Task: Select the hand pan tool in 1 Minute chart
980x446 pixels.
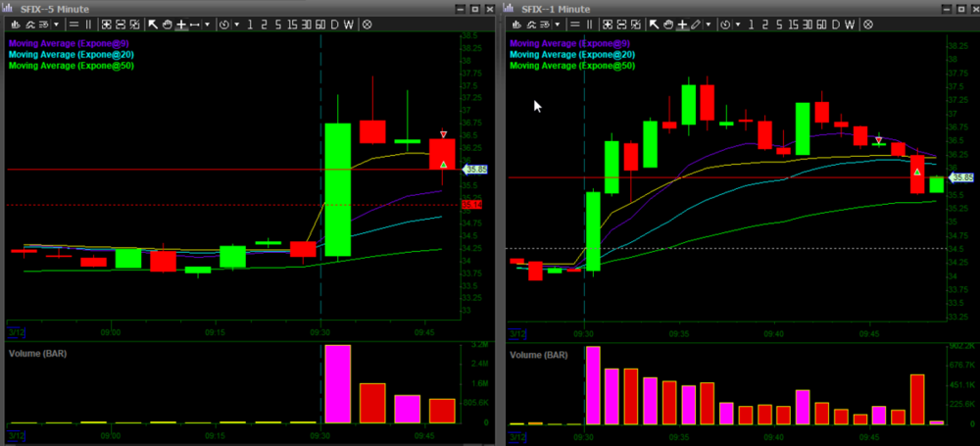Action: point(668,25)
